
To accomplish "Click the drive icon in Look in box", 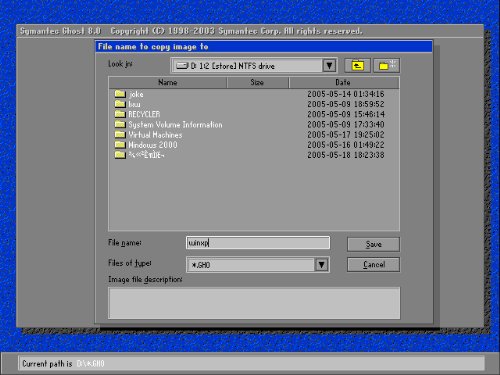I will point(182,66).
